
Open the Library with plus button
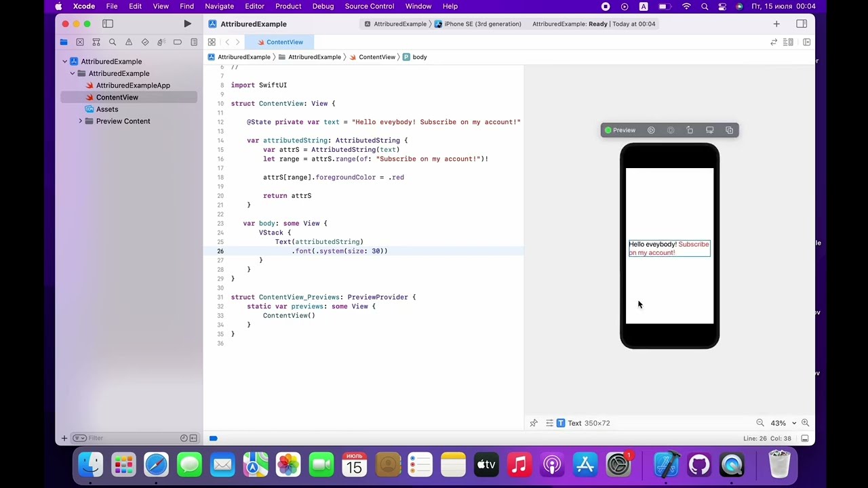click(776, 24)
